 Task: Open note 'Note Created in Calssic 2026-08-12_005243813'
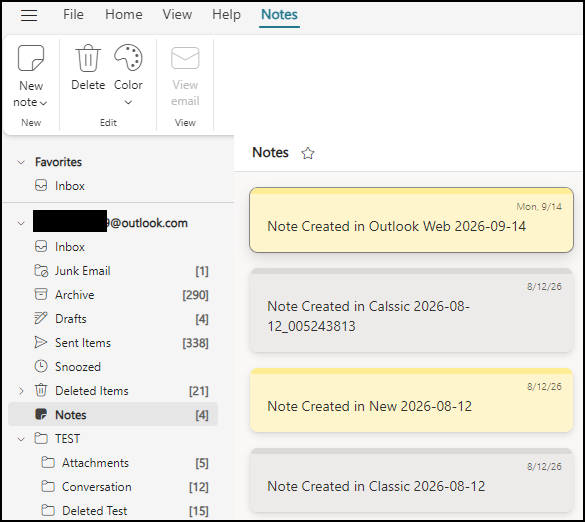[x=411, y=310]
